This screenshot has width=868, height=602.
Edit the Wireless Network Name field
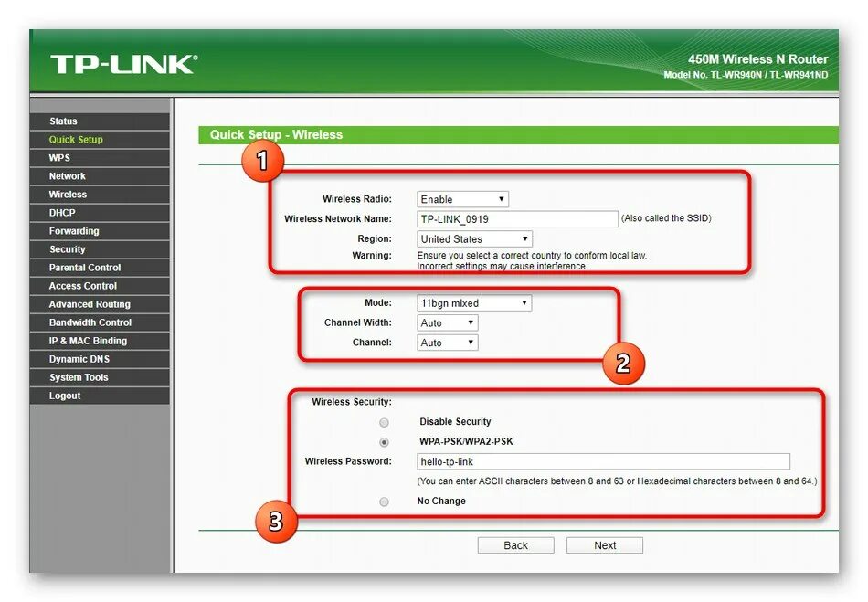[x=517, y=219]
